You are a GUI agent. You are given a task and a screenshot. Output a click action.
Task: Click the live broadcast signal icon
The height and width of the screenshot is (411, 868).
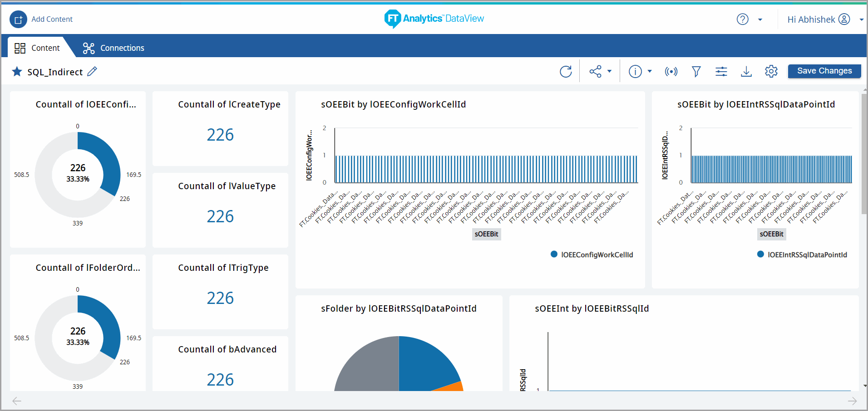(671, 72)
